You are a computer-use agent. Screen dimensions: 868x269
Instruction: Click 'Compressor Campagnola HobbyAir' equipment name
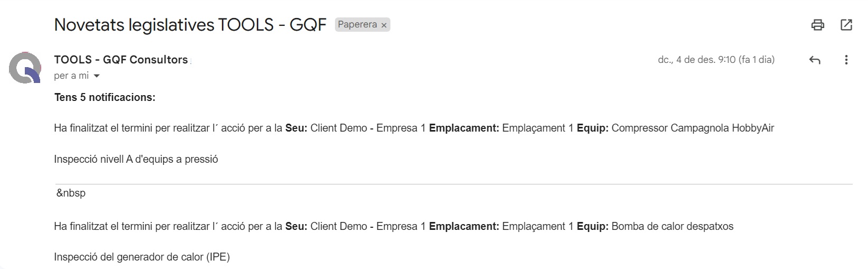(x=693, y=128)
